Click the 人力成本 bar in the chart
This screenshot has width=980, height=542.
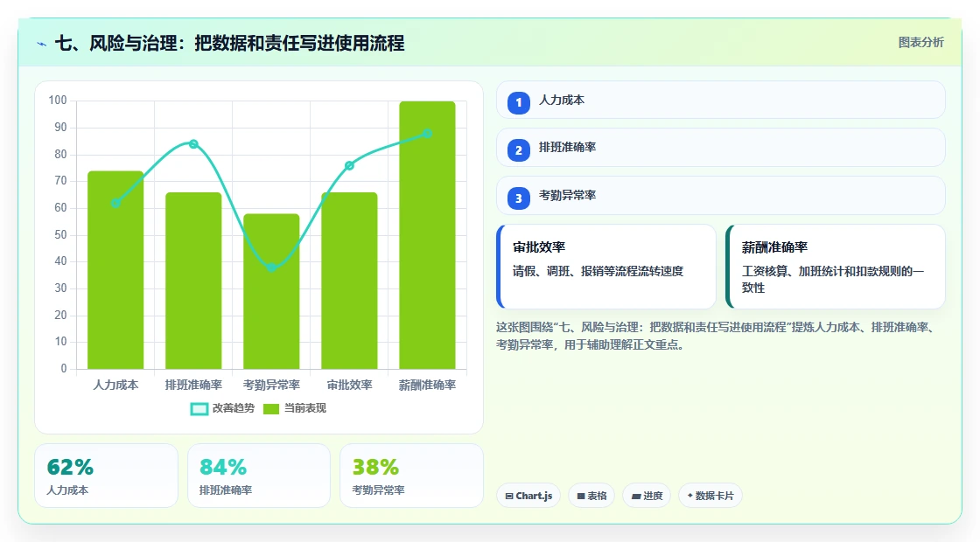point(115,270)
